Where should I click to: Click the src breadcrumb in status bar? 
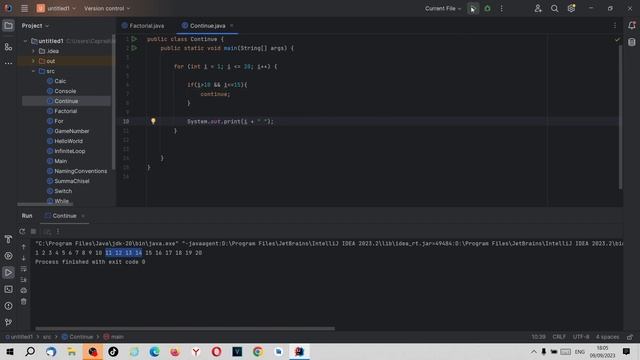[47, 337]
